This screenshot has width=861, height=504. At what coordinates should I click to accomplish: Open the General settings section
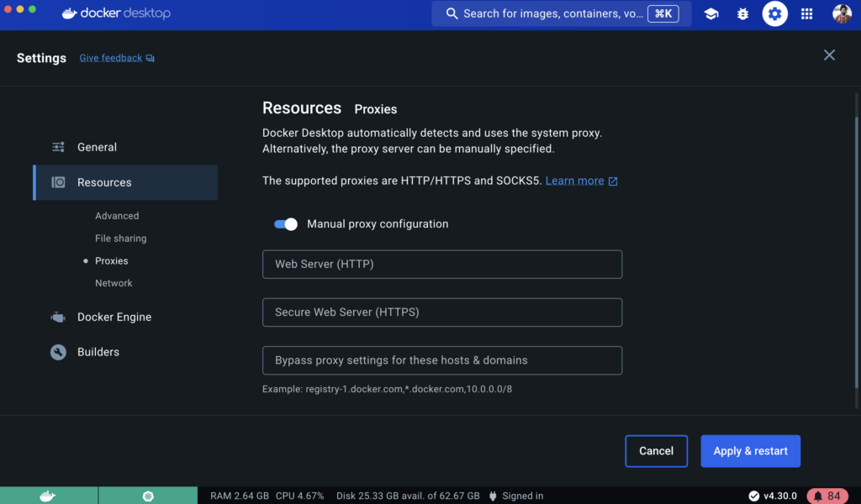97,147
